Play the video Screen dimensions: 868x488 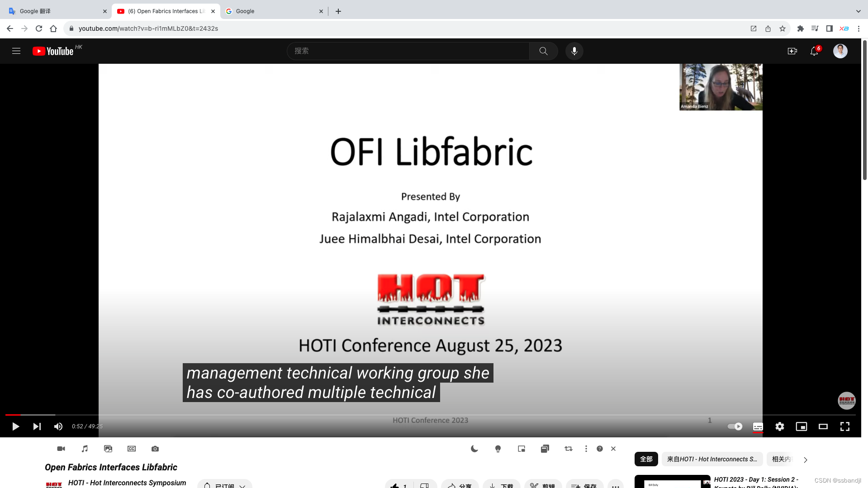(15, 426)
